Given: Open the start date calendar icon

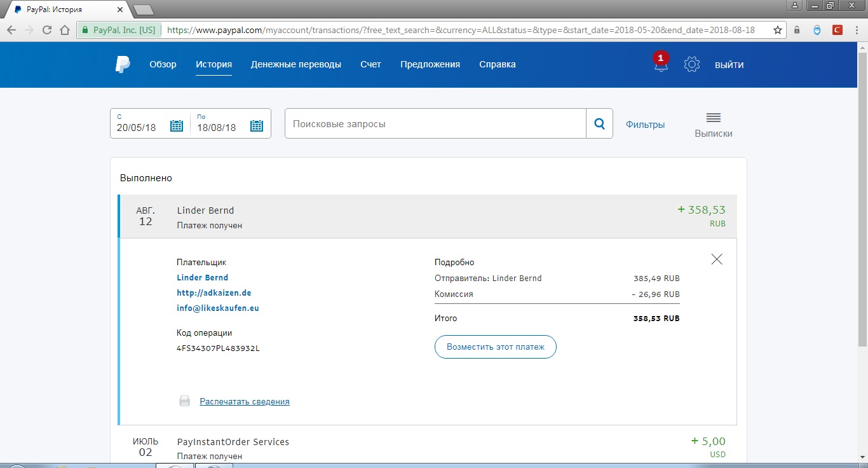Looking at the screenshot, I should [177, 126].
